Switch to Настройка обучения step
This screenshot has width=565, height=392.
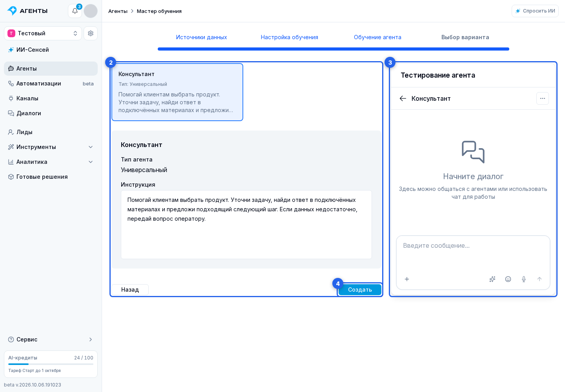point(289,37)
